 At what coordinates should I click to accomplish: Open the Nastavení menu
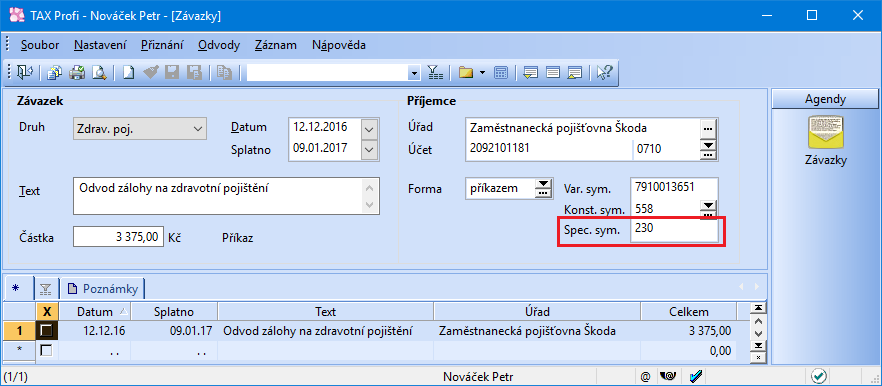100,45
